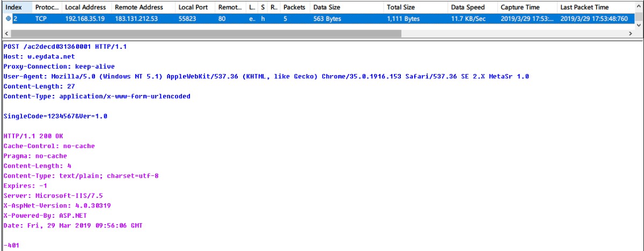The height and width of the screenshot is (251, 644).
Task: Click the Date: Fri, 29 Mar 2019 line
Action: click(73, 226)
